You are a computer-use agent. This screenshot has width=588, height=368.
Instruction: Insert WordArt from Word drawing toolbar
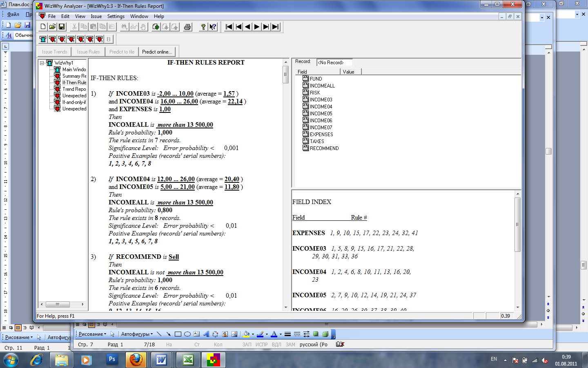pos(206,334)
